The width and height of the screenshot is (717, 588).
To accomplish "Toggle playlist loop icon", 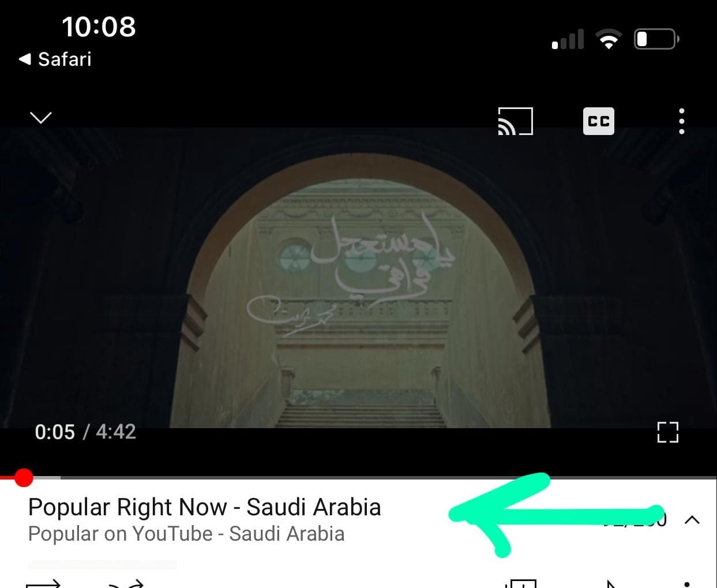I will pos(43,583).
